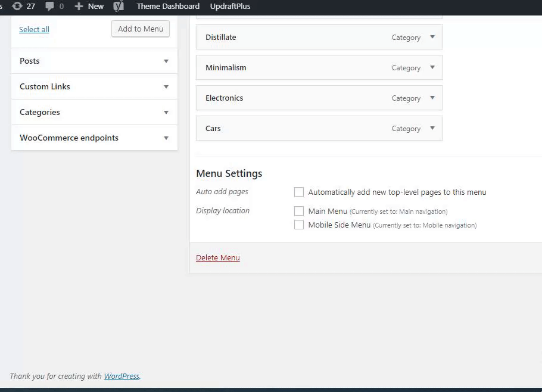Expand the Categories panel

166,112
